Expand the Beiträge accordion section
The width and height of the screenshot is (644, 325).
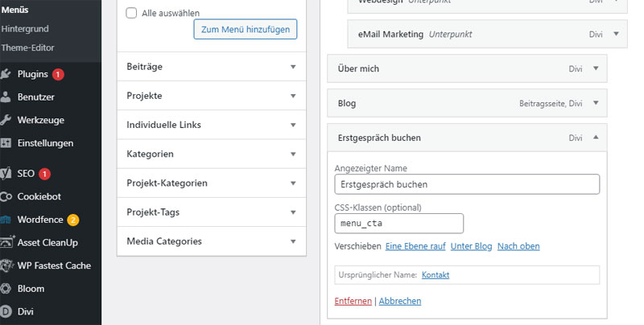coord(212,67)
